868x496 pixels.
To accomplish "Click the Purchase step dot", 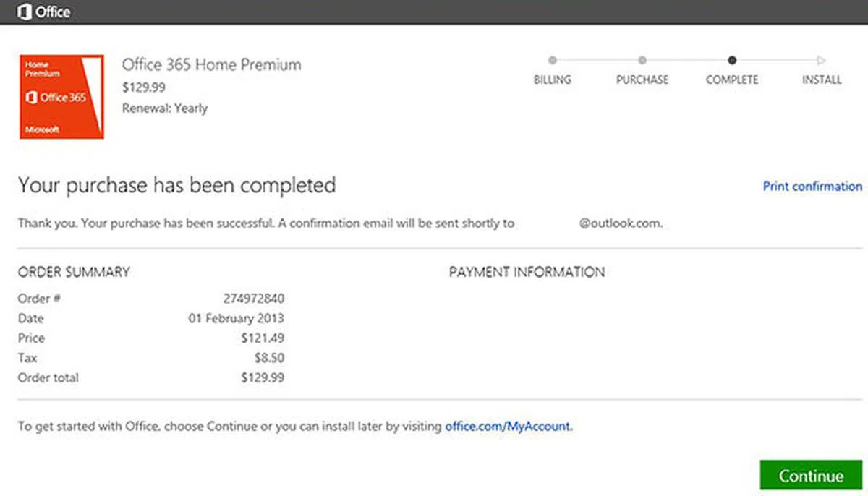I will tap(642, 61).
